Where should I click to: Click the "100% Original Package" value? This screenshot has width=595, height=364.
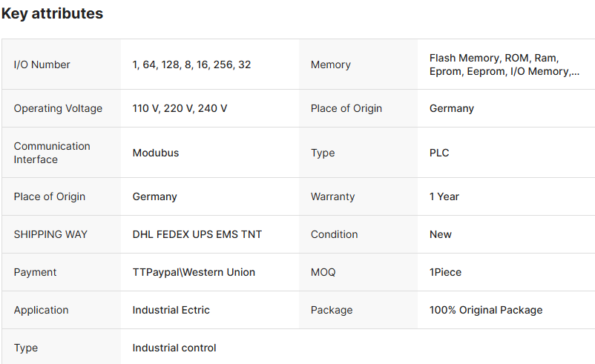pos(485,310)
